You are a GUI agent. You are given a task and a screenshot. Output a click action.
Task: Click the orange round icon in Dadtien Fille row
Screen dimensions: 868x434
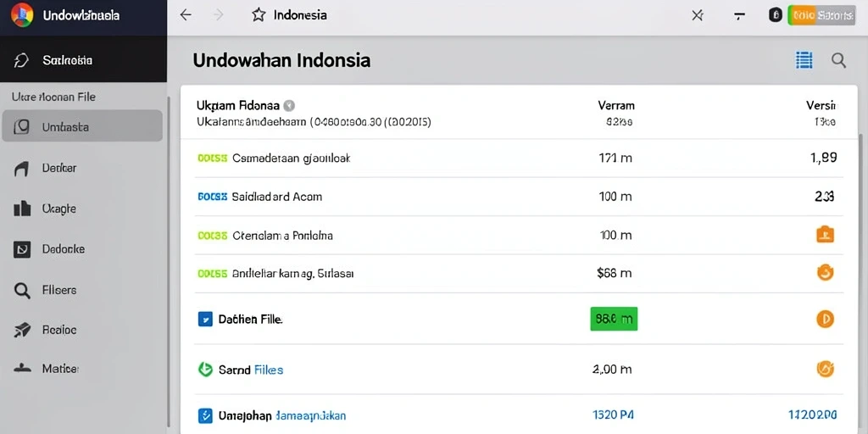click(x=825, y=319)
